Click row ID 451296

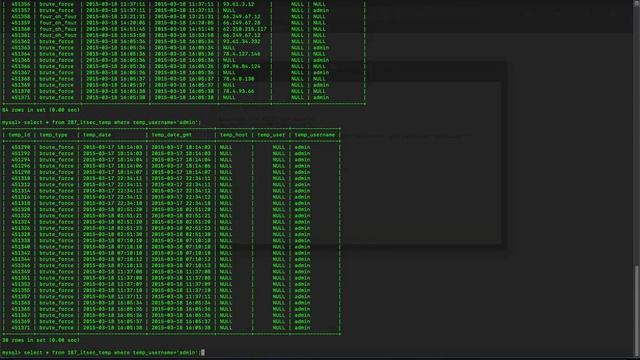(21, 166)
